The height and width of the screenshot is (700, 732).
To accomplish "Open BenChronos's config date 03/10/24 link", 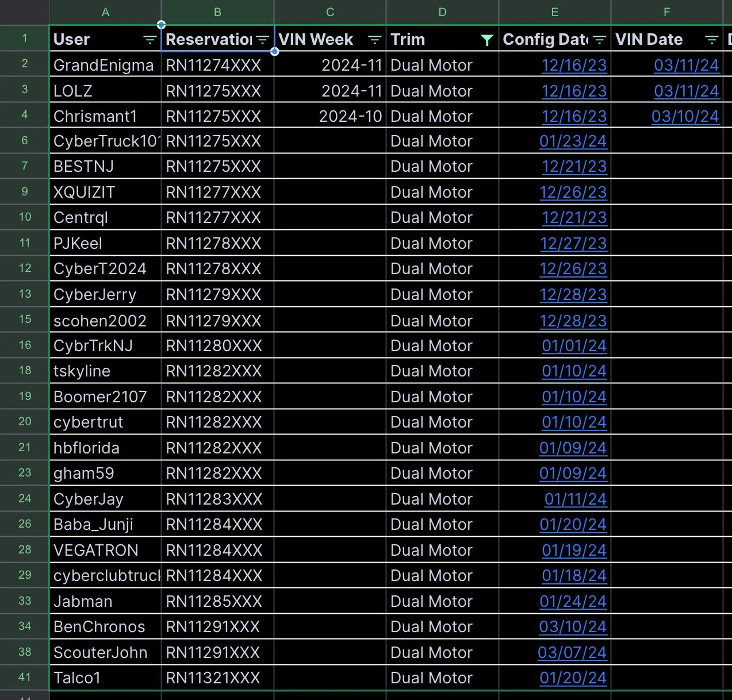I will (573, 627).
